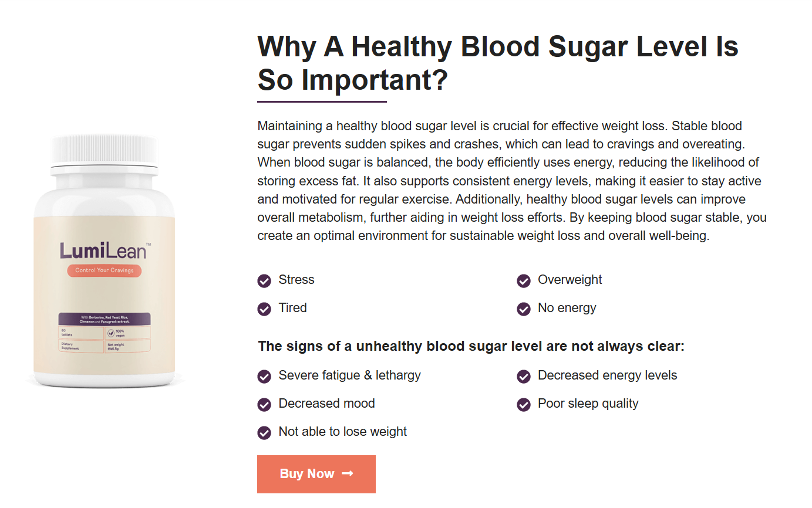Click the Poor sleep quality text

click(588, 404)
